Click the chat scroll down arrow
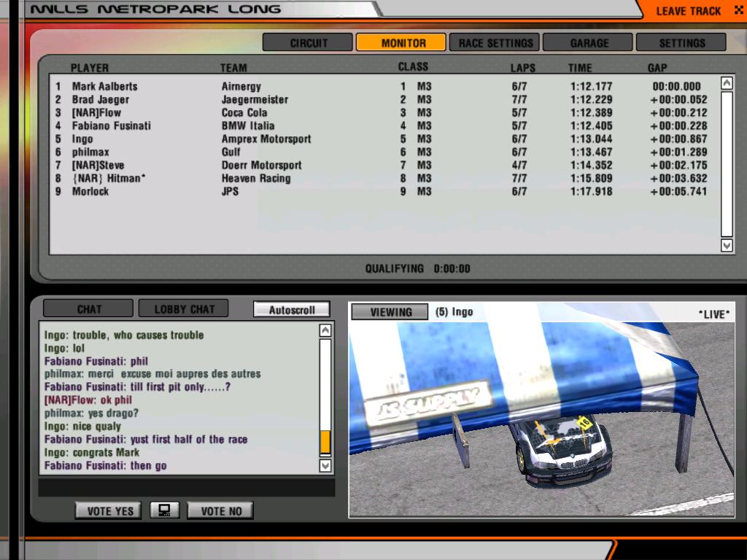747x560 pixels. pyautogui.click(x=325, y=465)
